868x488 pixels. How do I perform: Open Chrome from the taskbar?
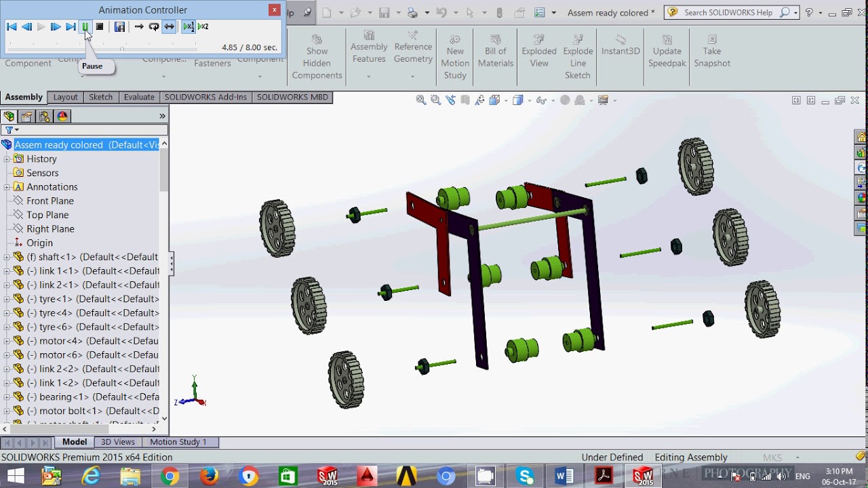pyautogui.click(x=170, y=476)
